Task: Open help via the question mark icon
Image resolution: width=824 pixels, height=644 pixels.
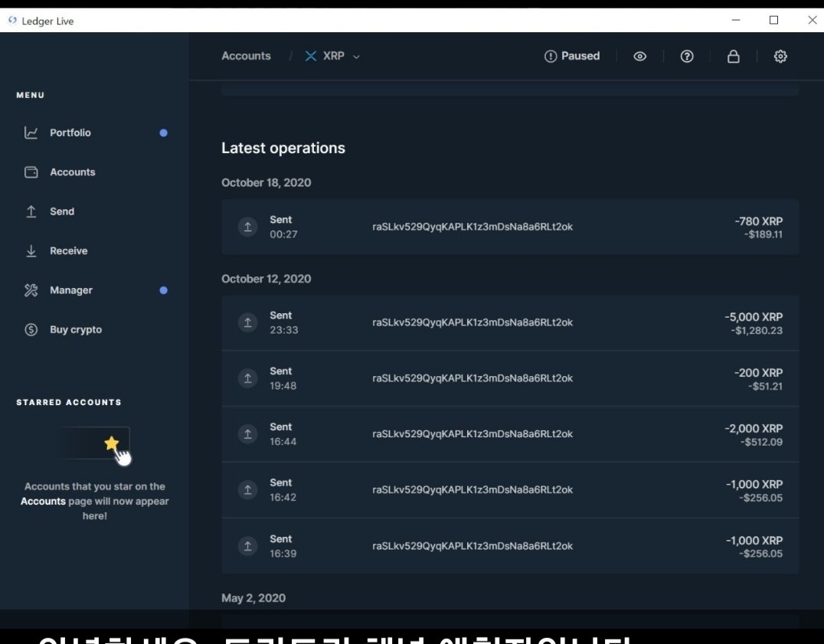Action: coord(686,56)
